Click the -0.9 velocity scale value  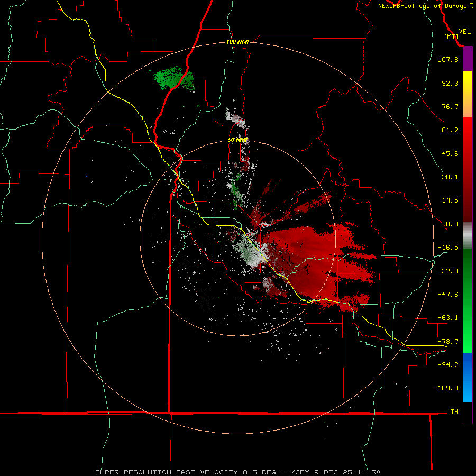(x=450, y=224)
